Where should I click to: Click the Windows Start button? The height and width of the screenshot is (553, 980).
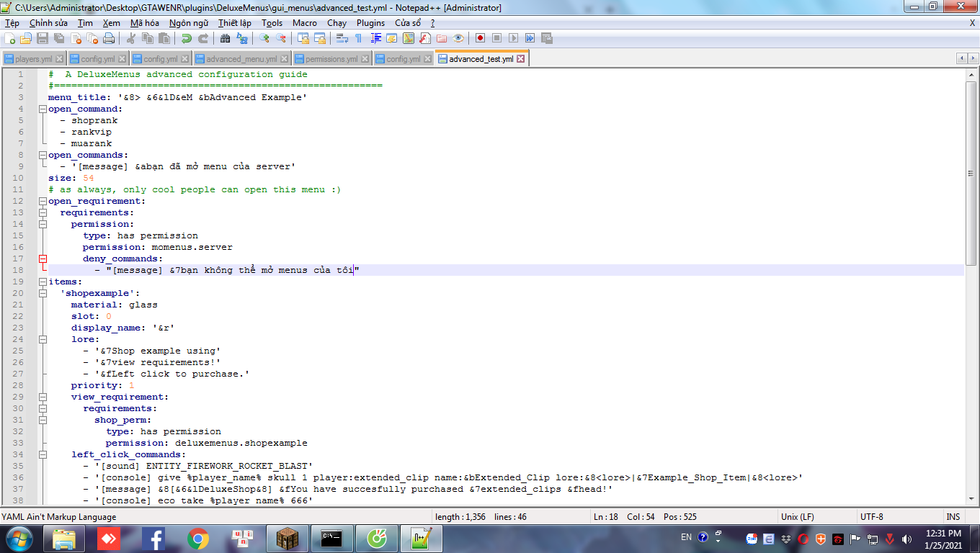[19, 538]
